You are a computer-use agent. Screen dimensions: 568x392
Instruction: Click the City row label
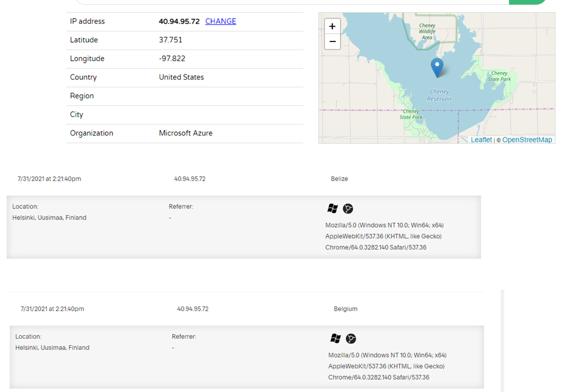(x=77, y=114)
